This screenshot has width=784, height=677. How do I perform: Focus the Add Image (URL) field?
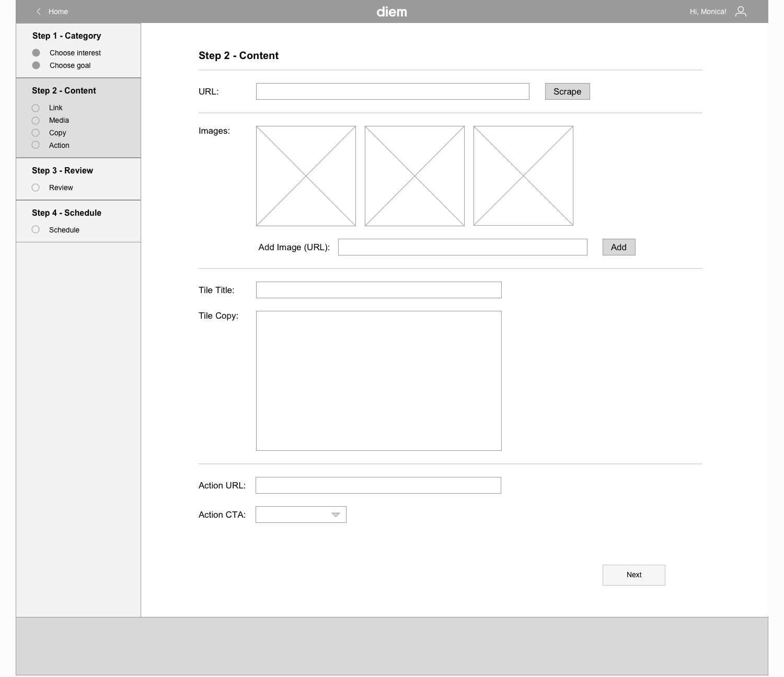pos(463,247)
